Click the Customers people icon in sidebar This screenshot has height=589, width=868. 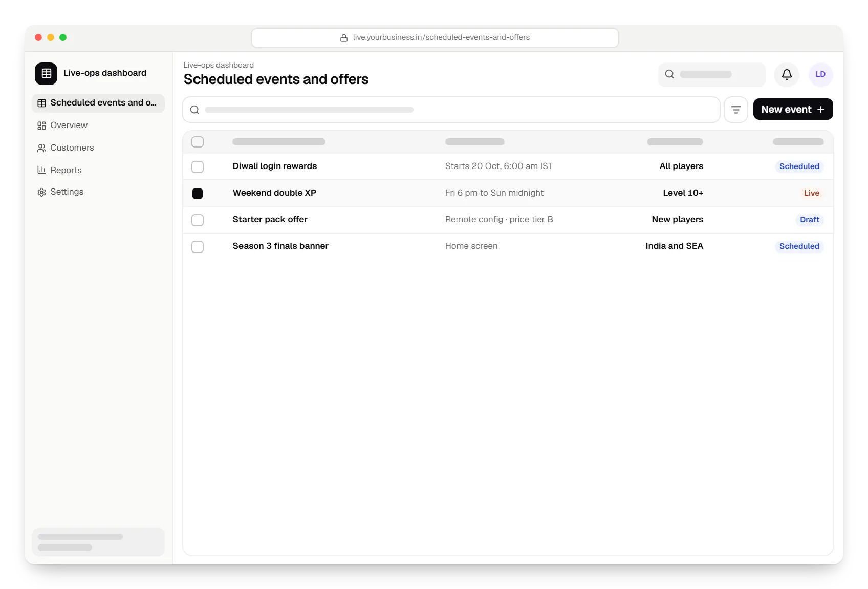[41, 148]
